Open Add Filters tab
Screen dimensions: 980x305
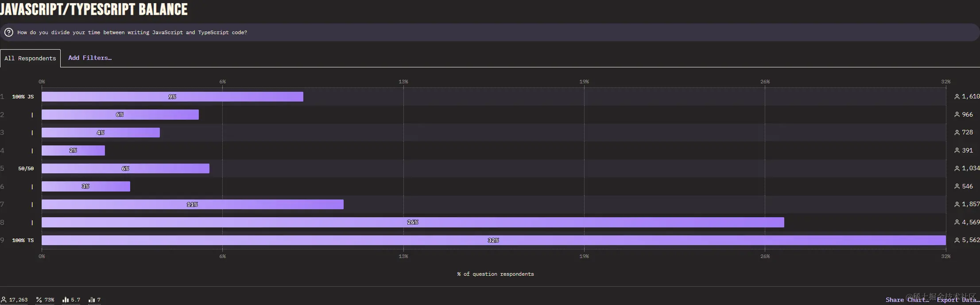(x=90, y=58)
